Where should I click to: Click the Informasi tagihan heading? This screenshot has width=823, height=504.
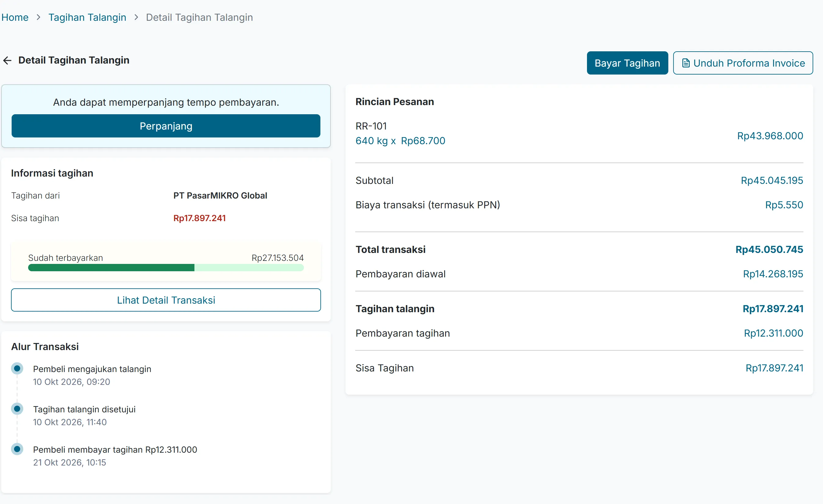point(52,173)
